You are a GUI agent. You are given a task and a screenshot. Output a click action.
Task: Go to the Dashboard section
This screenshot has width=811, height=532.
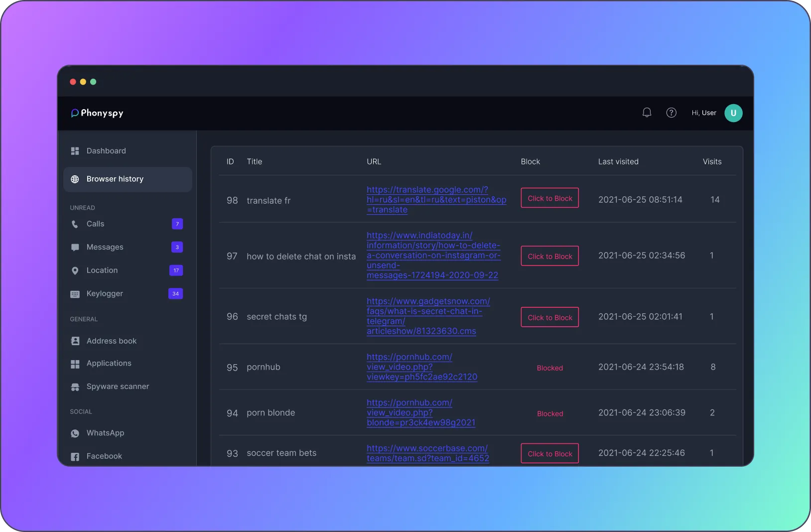[x=106, y=151]
